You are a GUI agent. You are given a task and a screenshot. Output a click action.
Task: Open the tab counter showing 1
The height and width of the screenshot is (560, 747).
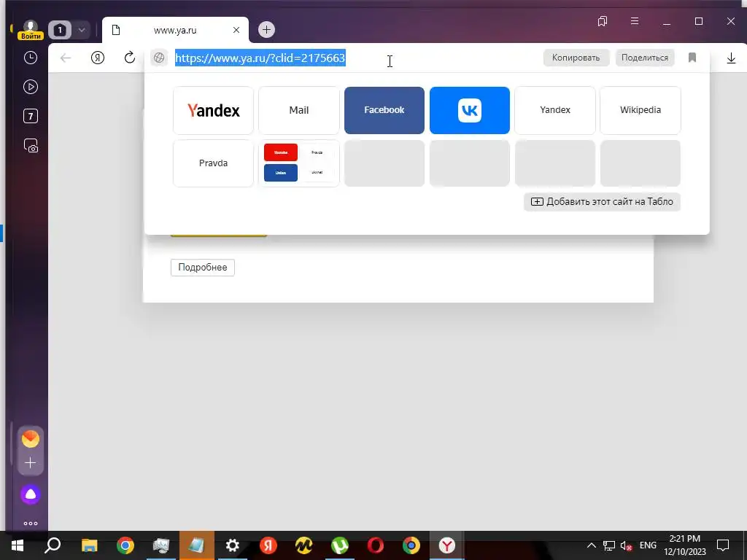pos(60,30)
